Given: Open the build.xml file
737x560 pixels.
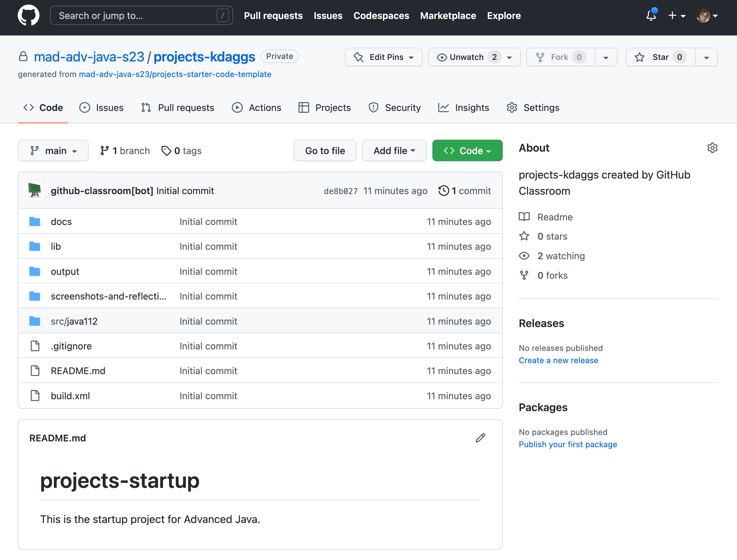Looking at the screenshot, I should coord(70,396).
